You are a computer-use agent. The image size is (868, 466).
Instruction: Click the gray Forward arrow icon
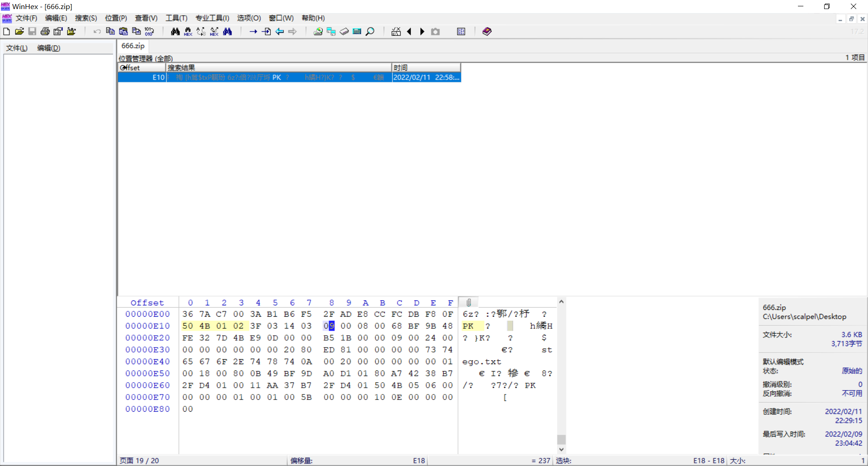click(x=292, y=31)
